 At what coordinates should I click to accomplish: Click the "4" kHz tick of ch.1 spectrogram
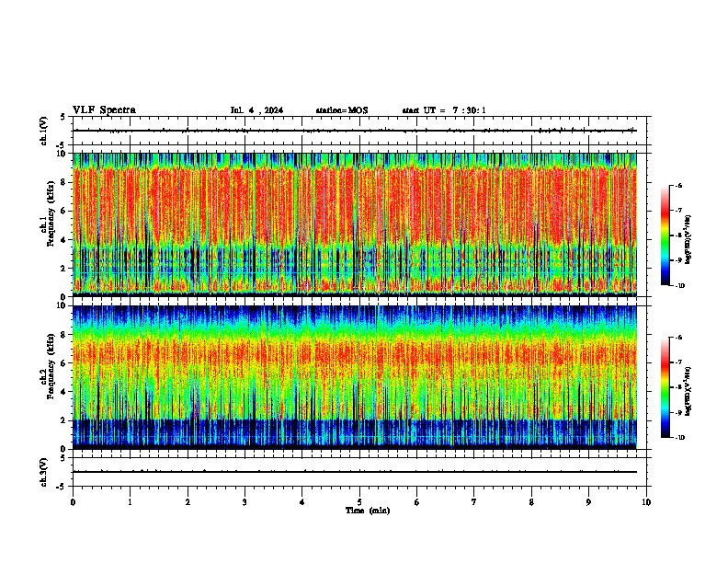pyautogui.click(x=64, y=240)
